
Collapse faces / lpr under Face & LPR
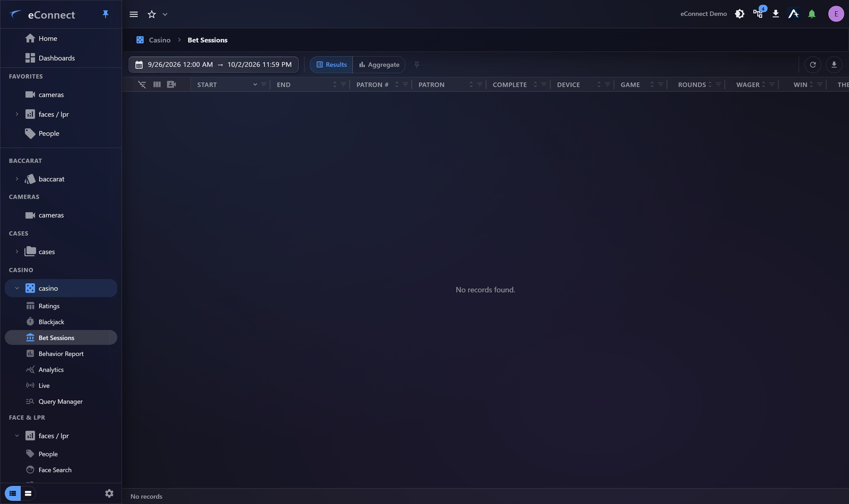click(17, 436)
